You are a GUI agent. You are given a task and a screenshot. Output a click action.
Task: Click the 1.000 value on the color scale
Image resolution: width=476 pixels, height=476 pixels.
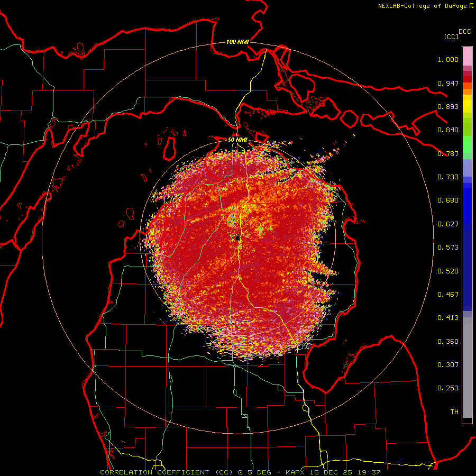coord(448,59)
